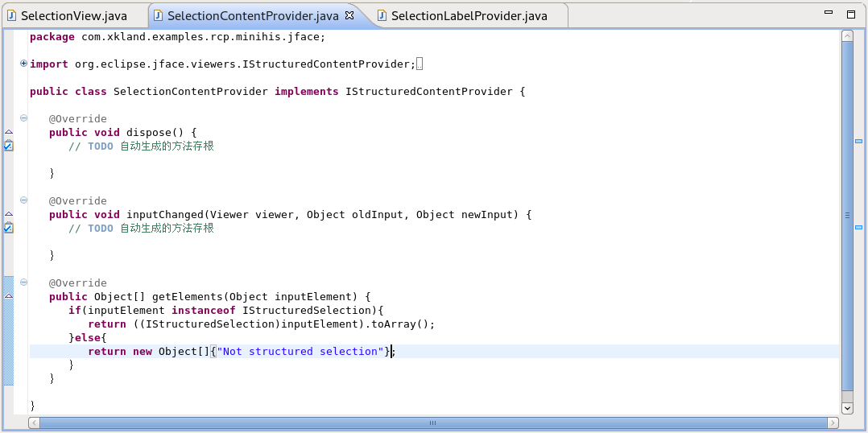Click the task marker on dispose TODO line
Screen dimensions: 868x433
tap(8, 146)
